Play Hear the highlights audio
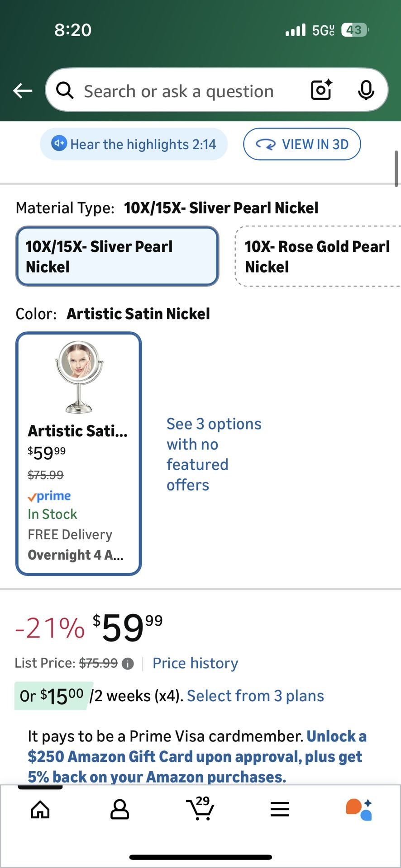401x868 pixels. click(x=134, y=144)
